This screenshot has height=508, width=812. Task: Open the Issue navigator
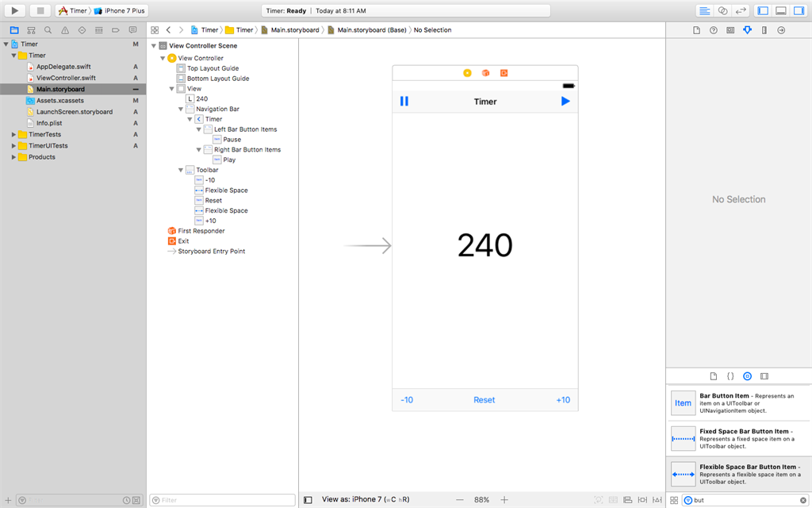(x=65, y=30)
